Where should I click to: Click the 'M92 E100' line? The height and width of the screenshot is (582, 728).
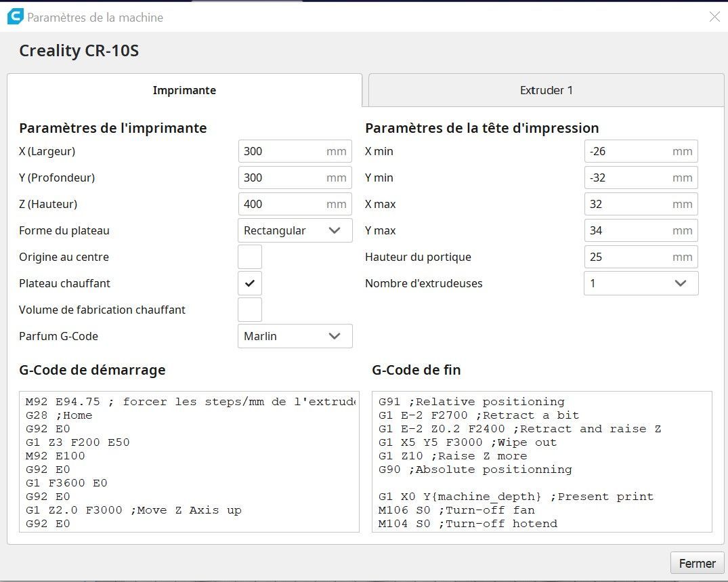coord(56,456)
